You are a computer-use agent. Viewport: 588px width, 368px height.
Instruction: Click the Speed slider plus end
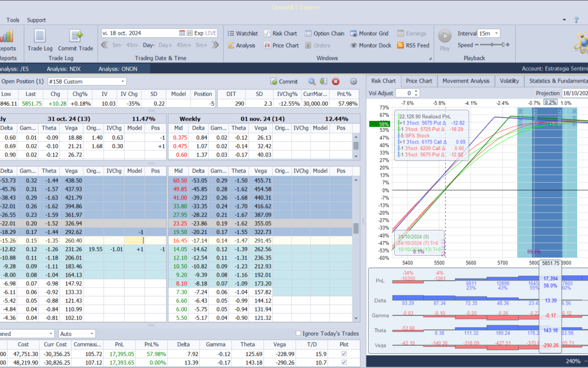(x=508, y=45)
